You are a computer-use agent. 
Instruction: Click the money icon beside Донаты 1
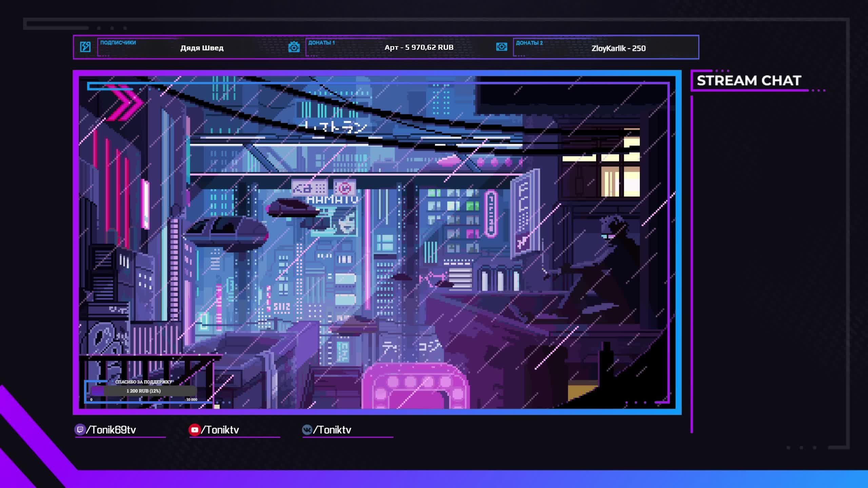294,47
